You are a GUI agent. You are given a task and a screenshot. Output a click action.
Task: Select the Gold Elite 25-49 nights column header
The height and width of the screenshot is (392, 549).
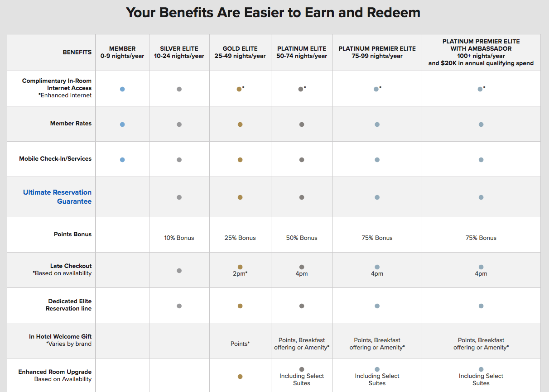pos(240,53)
